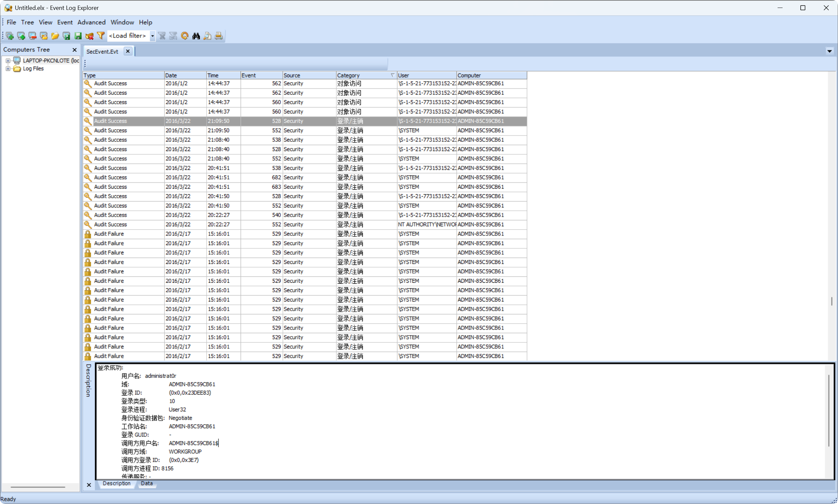Image resolution: width=838 pixels, height=504 pixels.
Task: Expand the Log Files tree node
Action: (8, 69)
